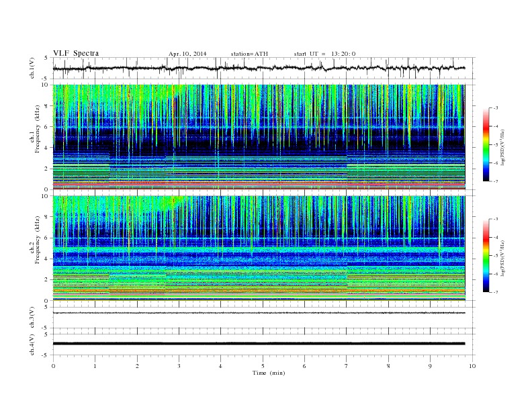
Task: Click the ch.1 voltage waveform trace
Action: pyautogui.click(x=259, y=68)
